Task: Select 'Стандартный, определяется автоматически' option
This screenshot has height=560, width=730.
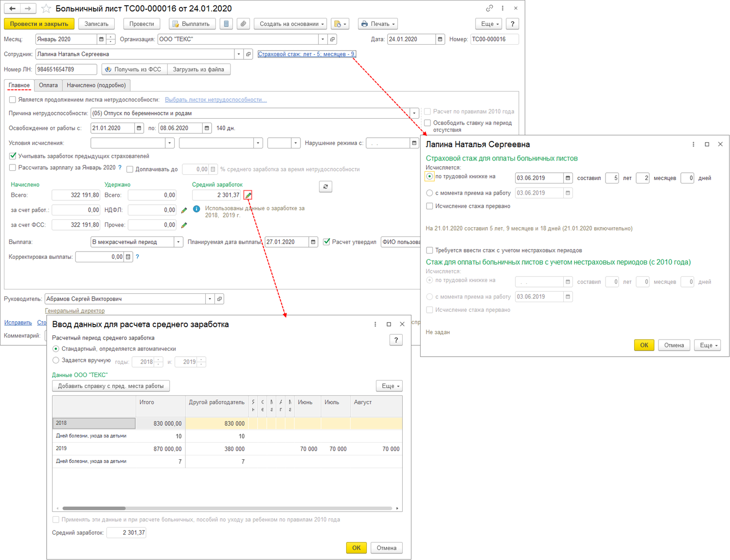Action: pyautogui.click(x=56, y=349)
